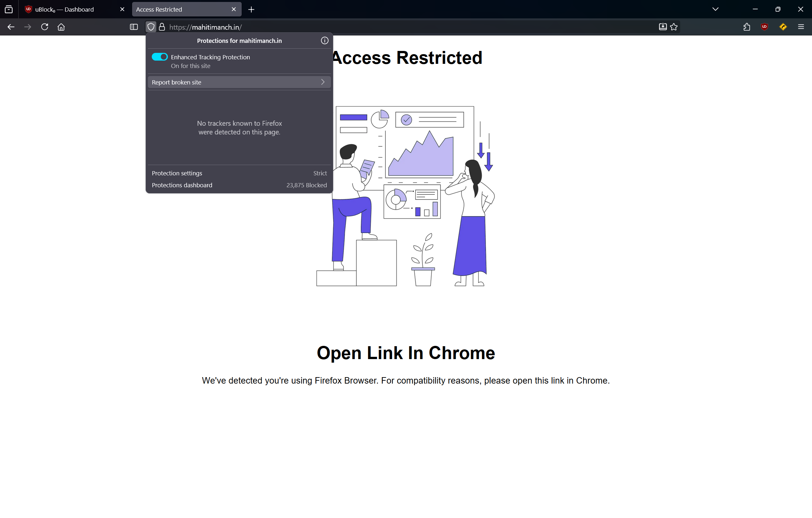Bookmark this page with star icon
812x518 pixels.
[674, 27]
